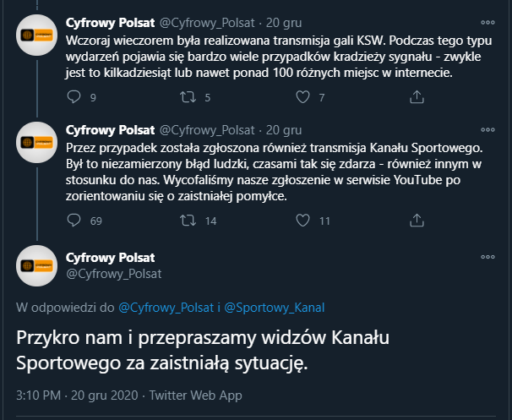Like the KSW transmission tweet
Viewport: 512px width, 420px height.
pyautogui.click(x=302, y=97)
